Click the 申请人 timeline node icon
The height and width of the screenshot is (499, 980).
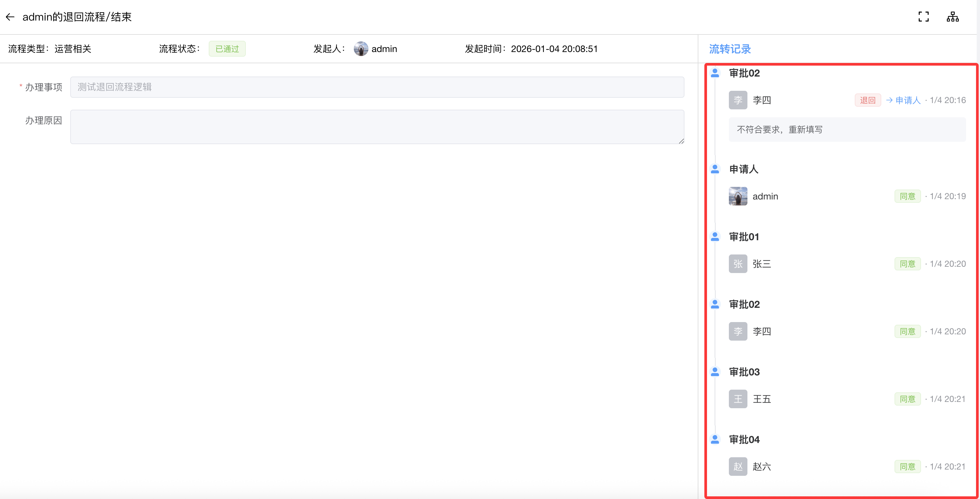[x=715, y=169]
